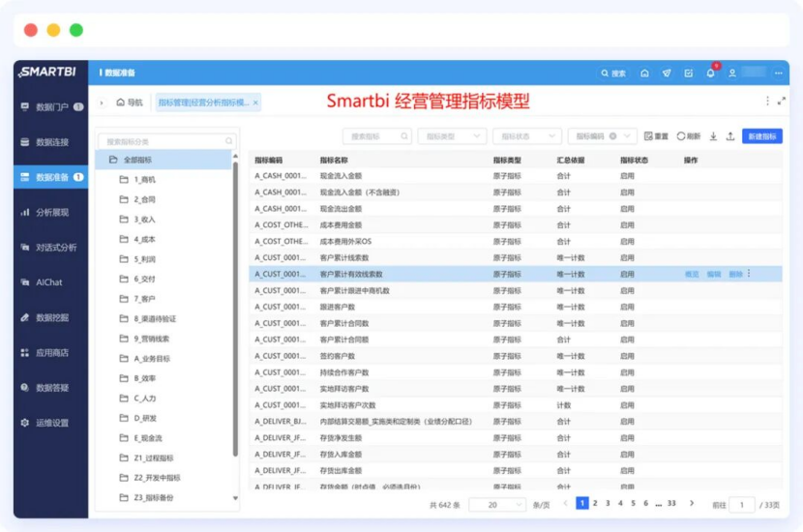
Task: Open 数据挖掘 in the left sidebar
Action: click(51, 317)
